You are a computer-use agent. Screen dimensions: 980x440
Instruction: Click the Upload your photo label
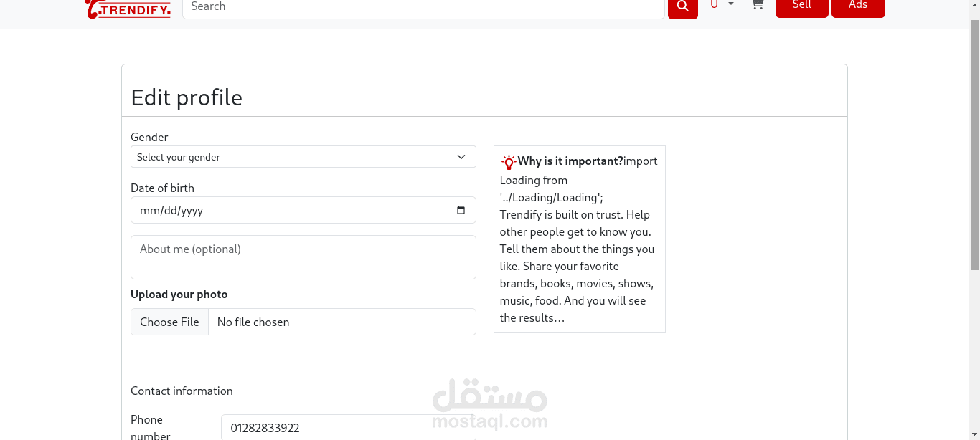tap(179, 294)
